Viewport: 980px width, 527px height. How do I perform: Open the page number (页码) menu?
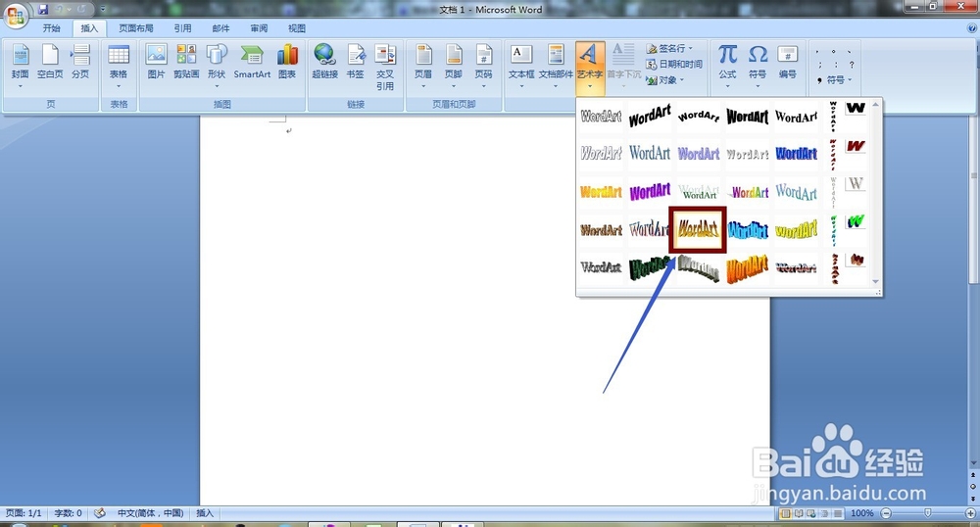point(483,66)
